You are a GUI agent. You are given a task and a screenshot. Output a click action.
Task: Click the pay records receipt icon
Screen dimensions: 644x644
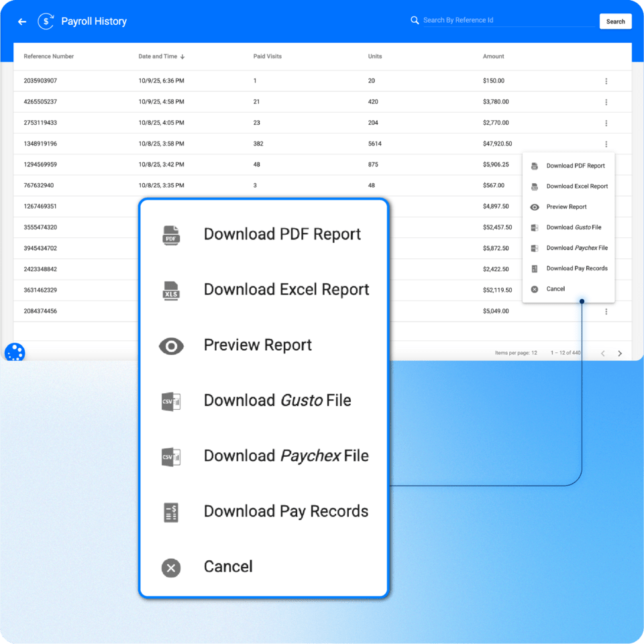point(171,512)
